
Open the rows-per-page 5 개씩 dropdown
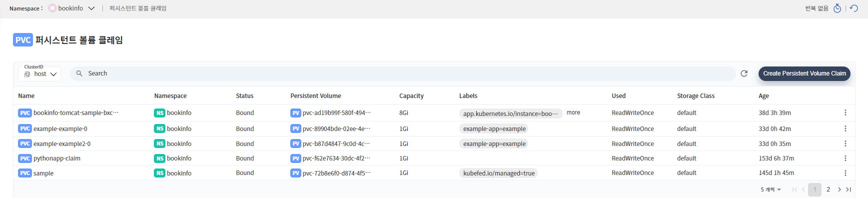tap(771, 189)
